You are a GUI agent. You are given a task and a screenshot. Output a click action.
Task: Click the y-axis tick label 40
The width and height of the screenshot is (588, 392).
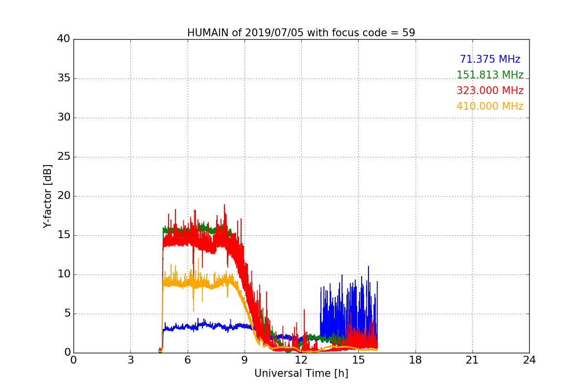pos(64,39)
